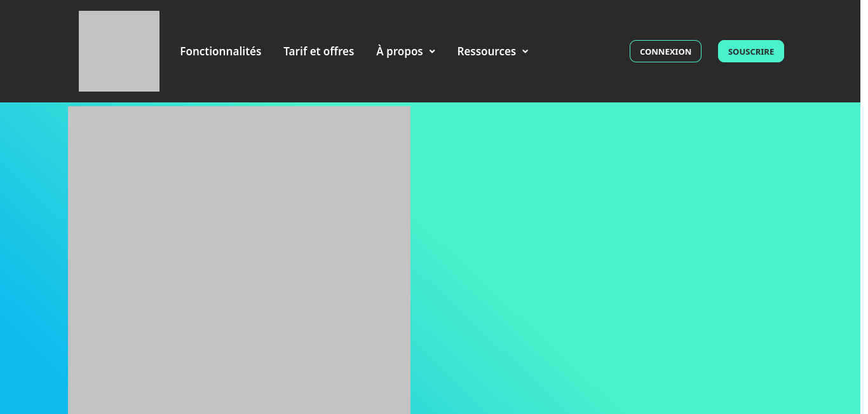
Task: Select the chevron icon beside Ressources
Action: click(525, 52)
